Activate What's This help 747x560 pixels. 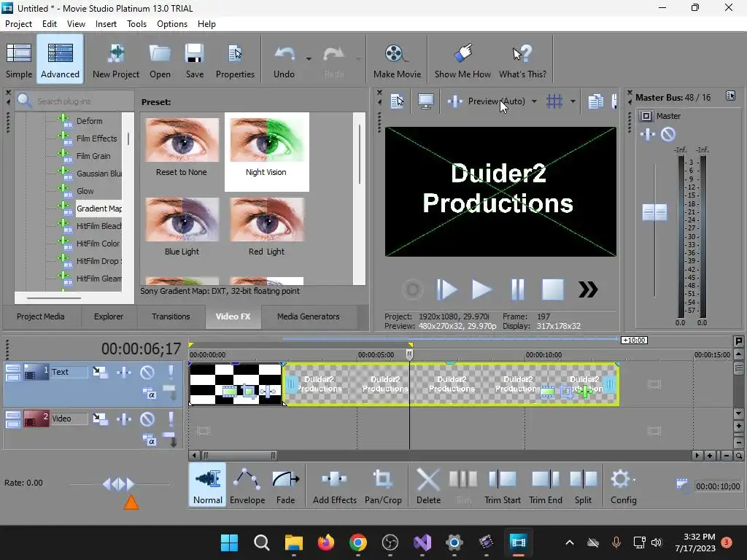(522, 61)
